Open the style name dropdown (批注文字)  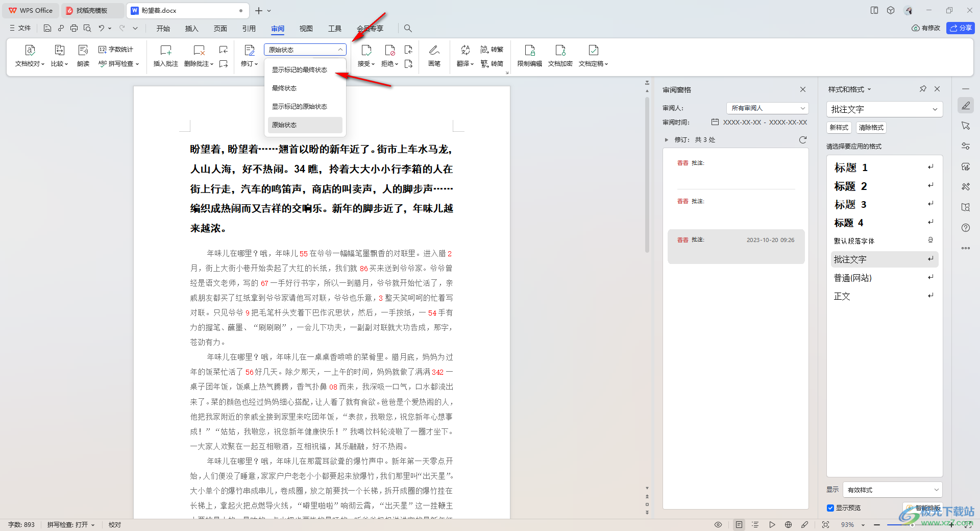[884, 109]
